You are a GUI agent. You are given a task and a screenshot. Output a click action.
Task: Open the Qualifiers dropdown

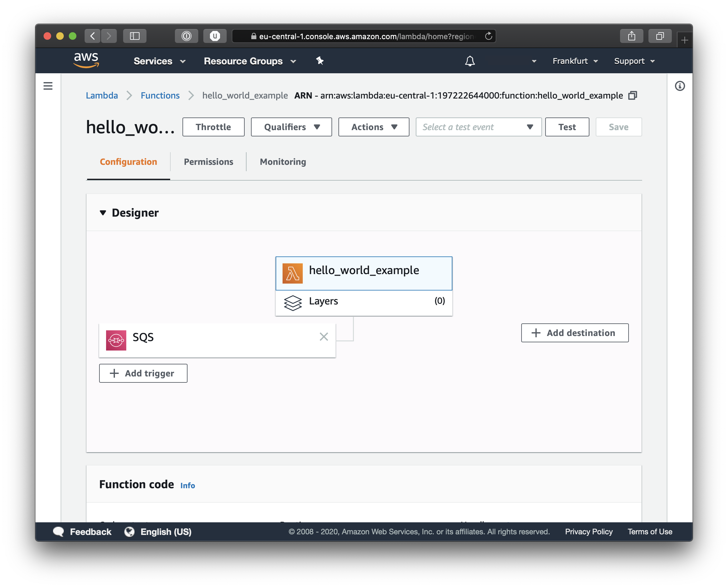click(x=291, y=127)
